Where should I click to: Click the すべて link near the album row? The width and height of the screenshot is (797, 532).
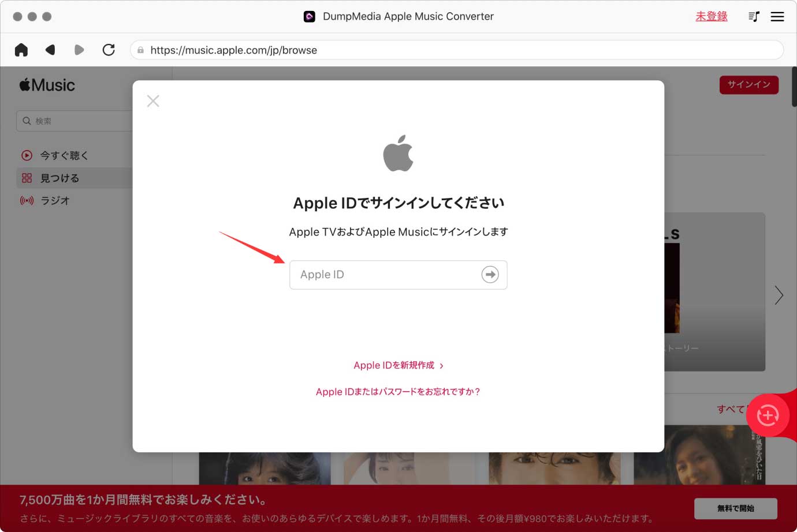731,409
